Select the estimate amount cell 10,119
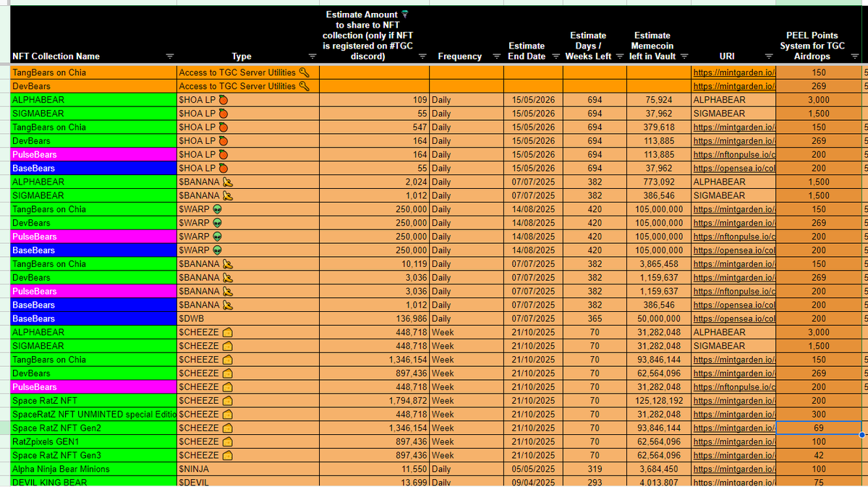 pos(375,264)
